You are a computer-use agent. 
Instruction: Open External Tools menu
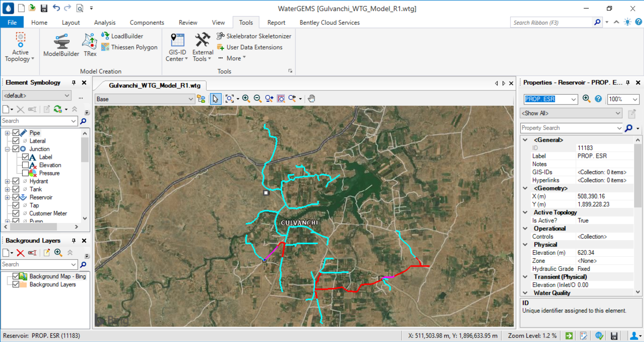[x=202, y=47]
